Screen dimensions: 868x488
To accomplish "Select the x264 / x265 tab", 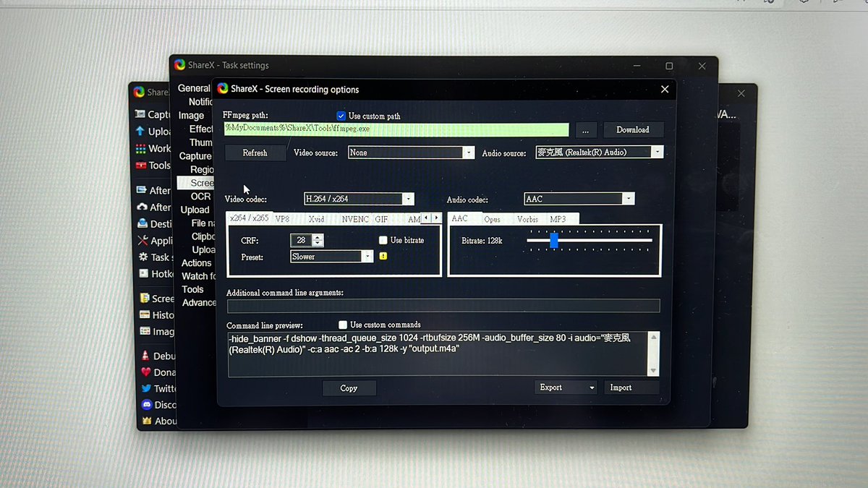I will (249, 218).
